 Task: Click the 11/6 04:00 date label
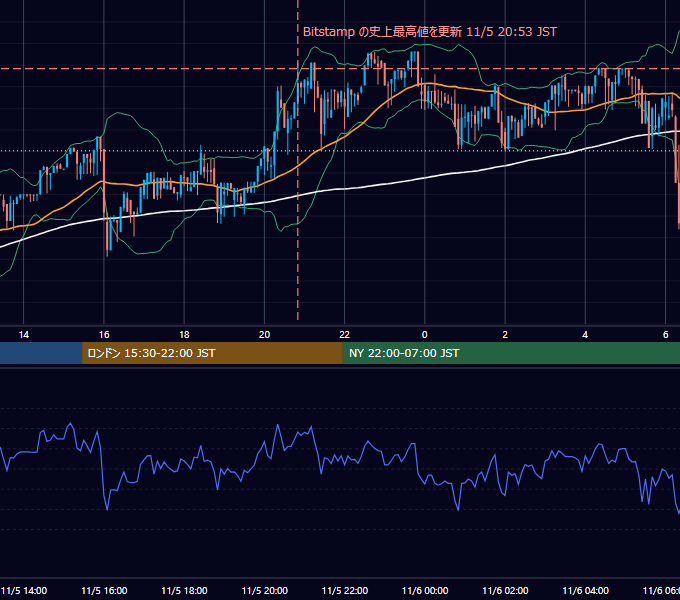click(x=585, y=590)
